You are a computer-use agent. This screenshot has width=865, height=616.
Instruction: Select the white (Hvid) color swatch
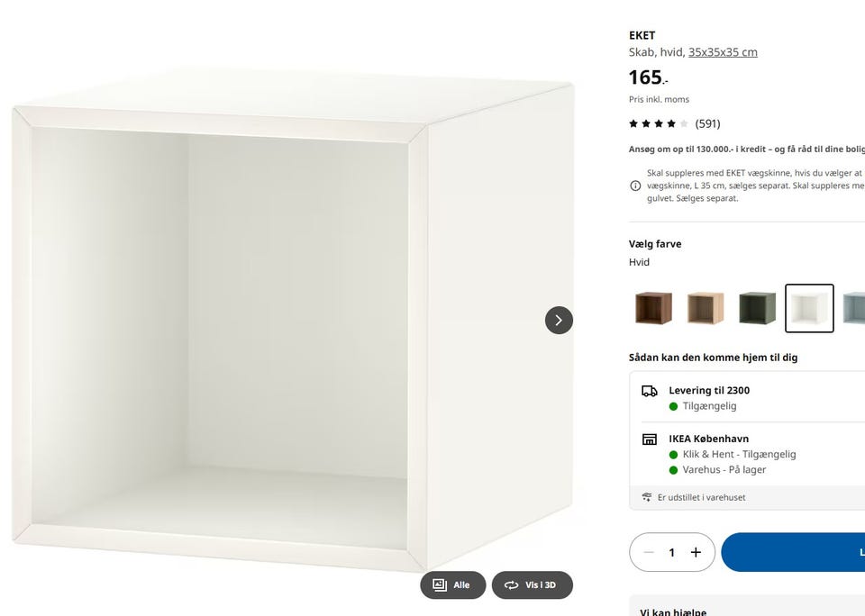coord(809,308)
